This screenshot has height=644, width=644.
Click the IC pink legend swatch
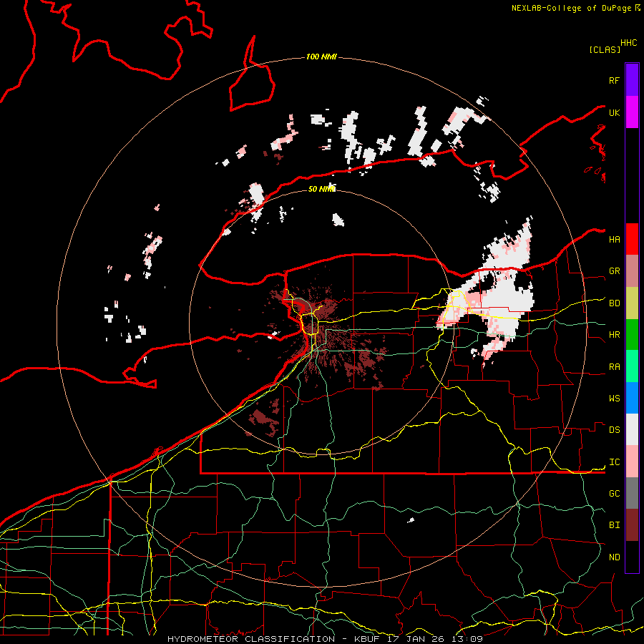coord(632,462)
